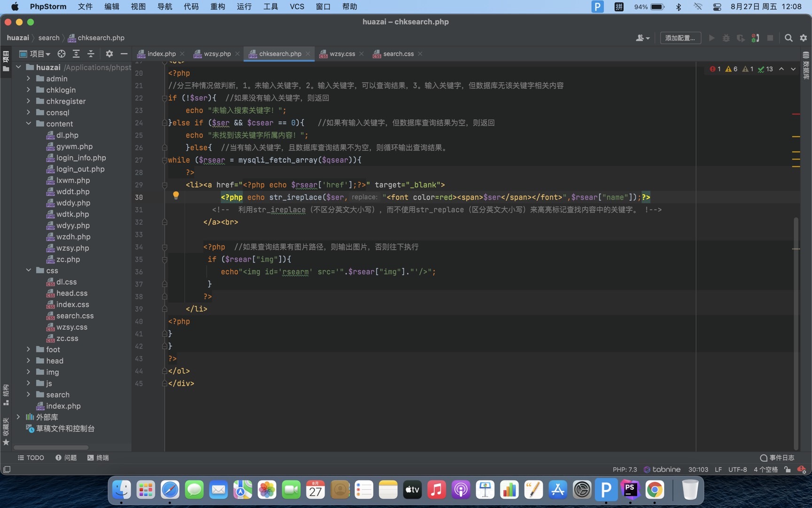Expand the admin folder

(x=28, y=78)
